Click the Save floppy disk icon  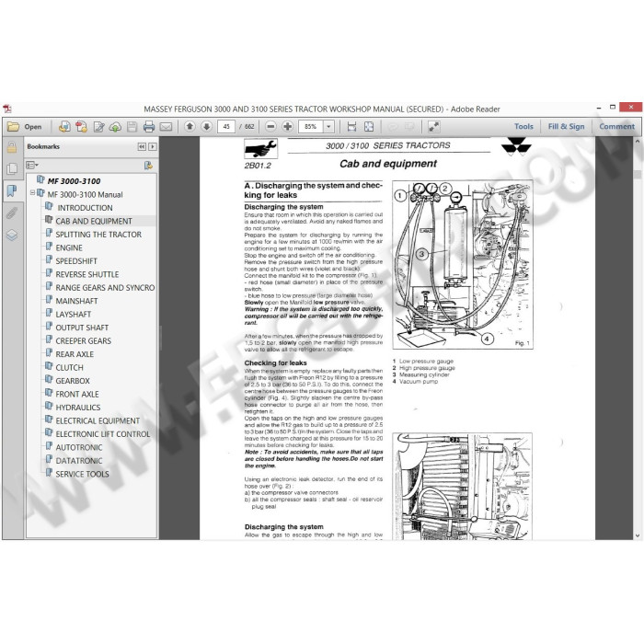click(132, 127)
